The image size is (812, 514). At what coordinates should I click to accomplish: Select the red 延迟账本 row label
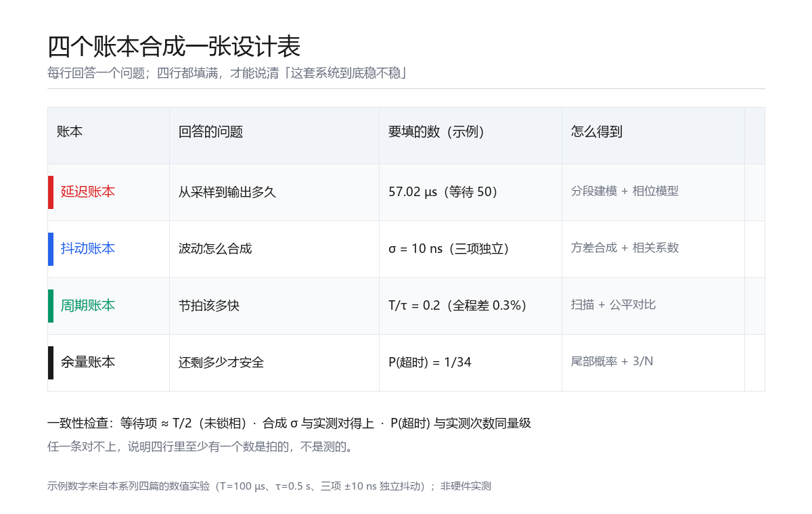[x=88, y=192]
